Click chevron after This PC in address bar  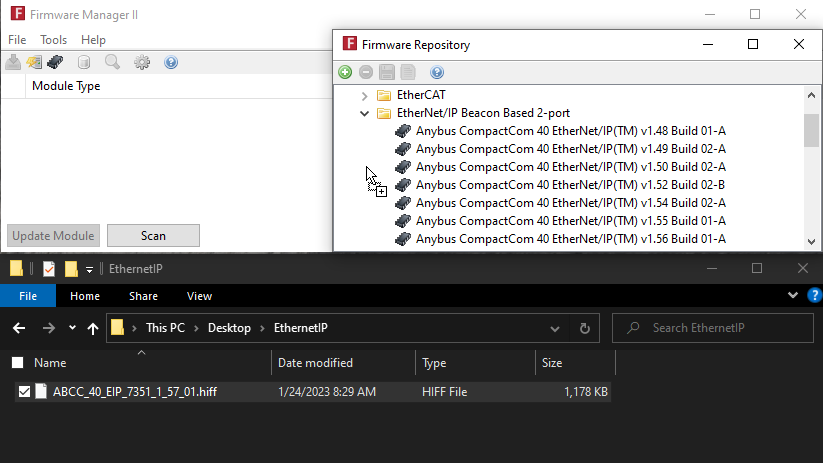click(196, 328)
